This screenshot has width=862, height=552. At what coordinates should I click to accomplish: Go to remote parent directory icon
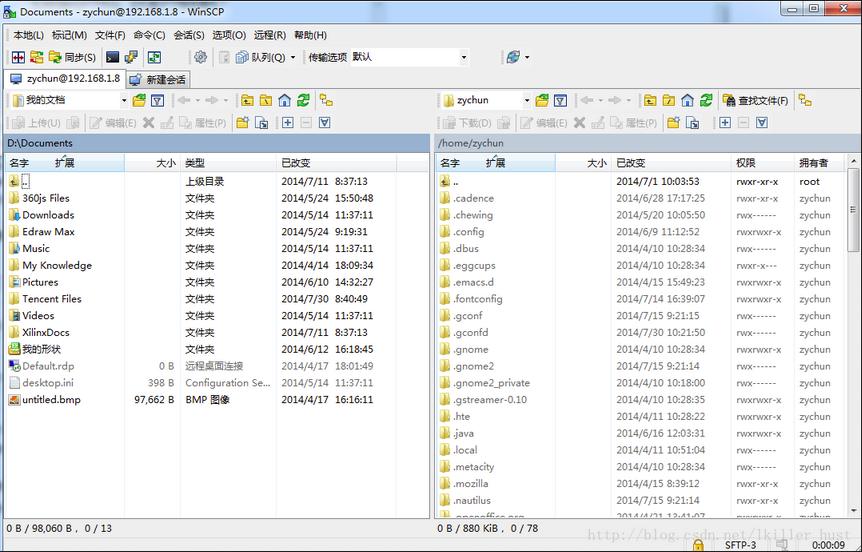(x=650, y=100)
